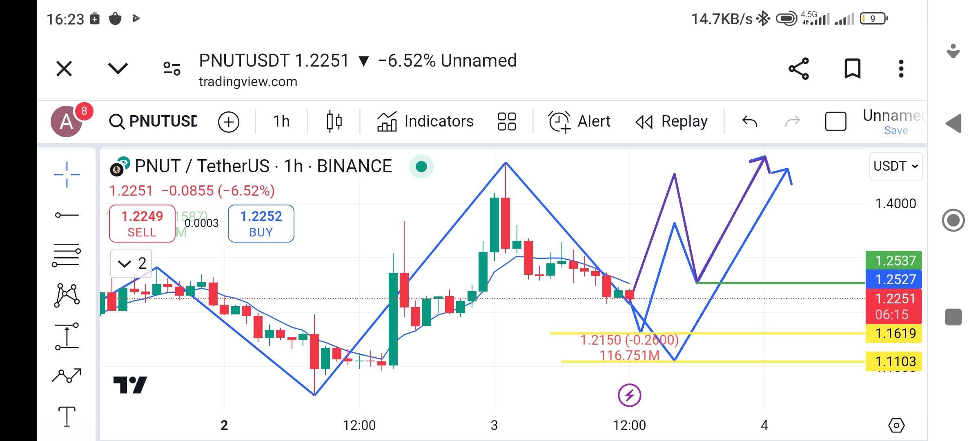Click the date 4 on time axis
980x441 pixels.
pyautogui.click(x=764, y=425)
